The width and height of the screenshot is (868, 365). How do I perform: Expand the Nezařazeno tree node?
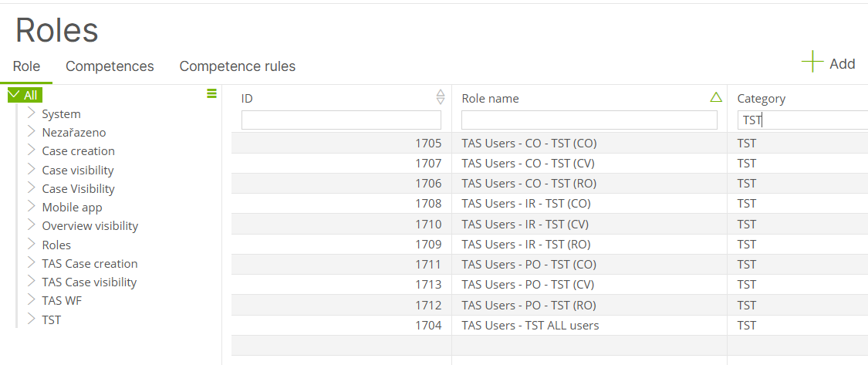[x=32, y=133]
